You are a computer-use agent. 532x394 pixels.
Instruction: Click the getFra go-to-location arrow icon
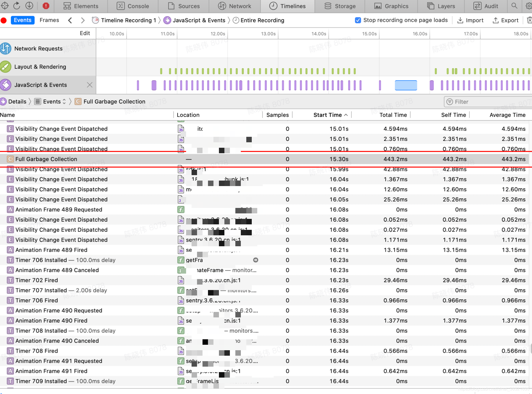(x=256, y=260)
